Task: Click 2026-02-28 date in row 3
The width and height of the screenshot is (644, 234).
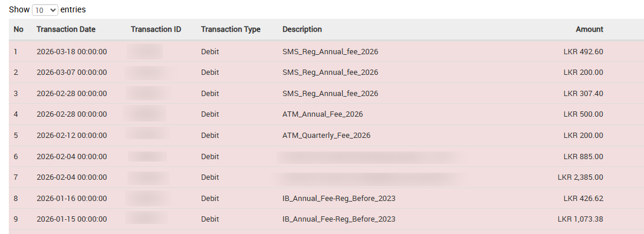Action: (x=72, y=94)
